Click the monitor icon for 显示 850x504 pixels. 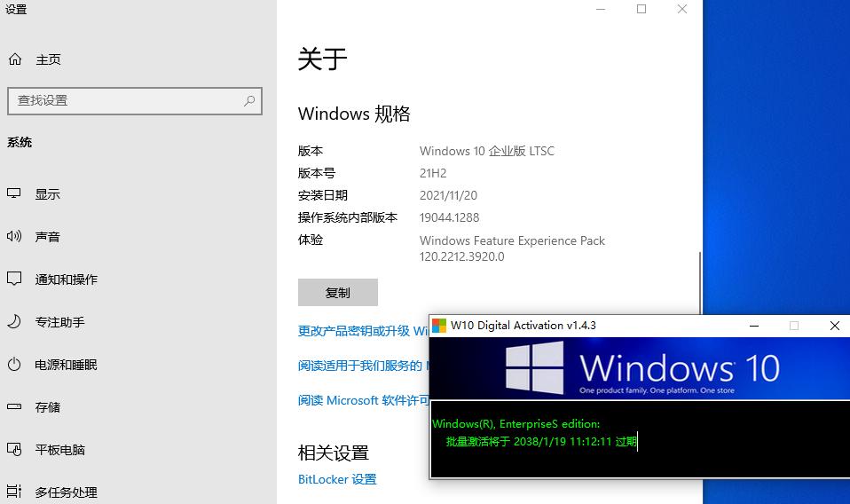pyautogui.click(x=14, y=193)
